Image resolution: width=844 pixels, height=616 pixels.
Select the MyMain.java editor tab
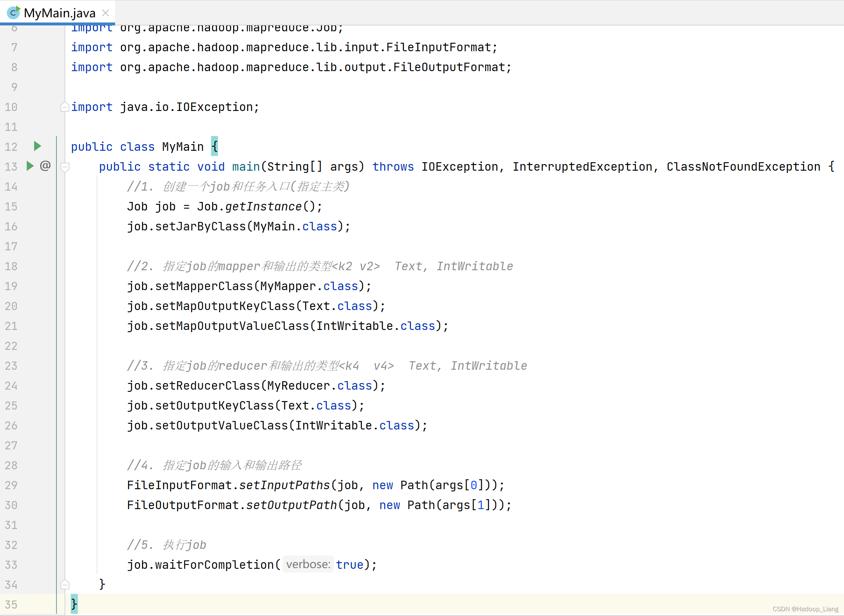click(58, 13)
